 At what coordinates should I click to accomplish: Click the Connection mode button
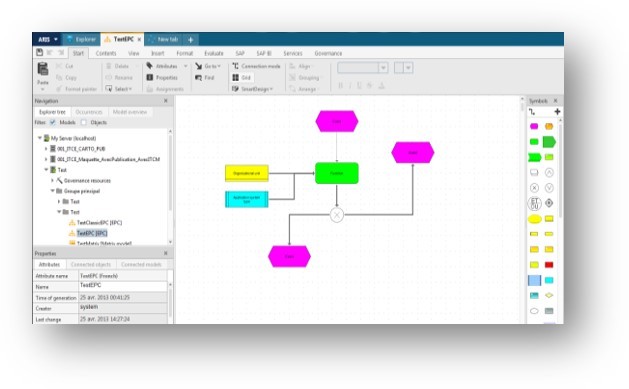256,66
